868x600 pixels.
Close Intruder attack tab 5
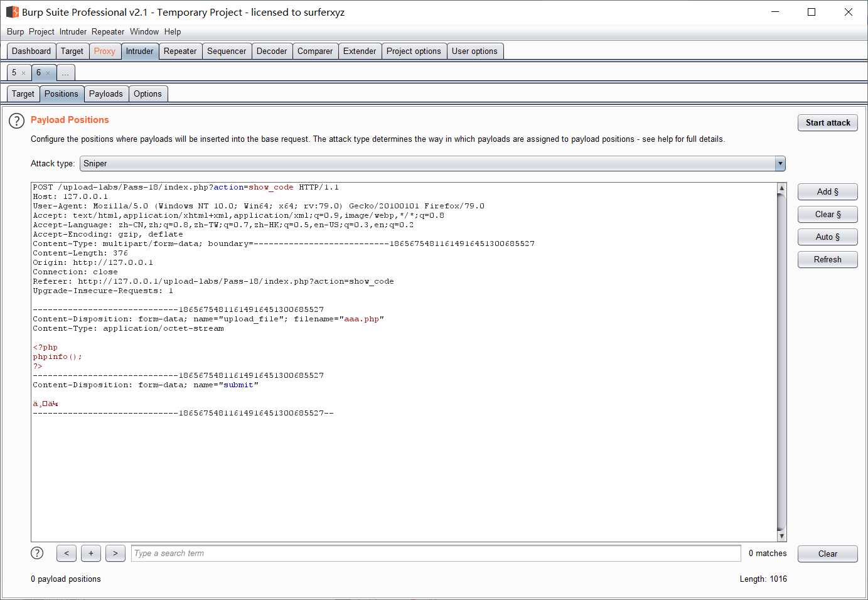click(24, 73)
